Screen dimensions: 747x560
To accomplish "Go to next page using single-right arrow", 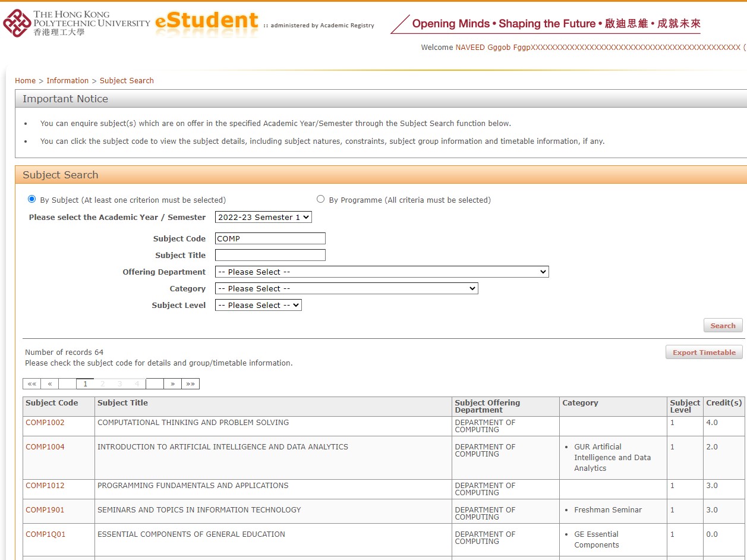I will click(x=172, y=383).
